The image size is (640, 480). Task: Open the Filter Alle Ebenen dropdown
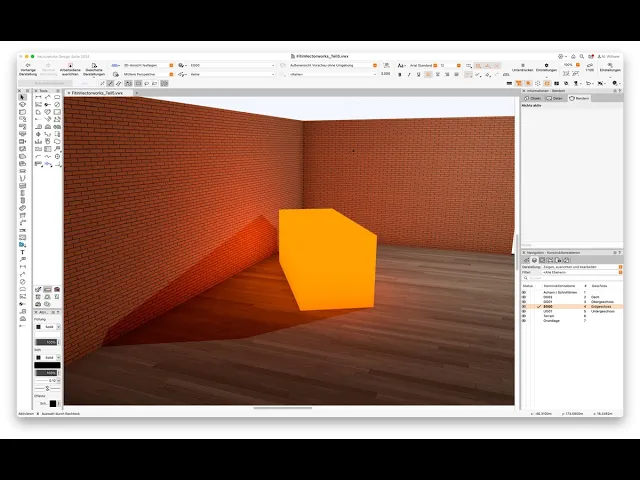pyautogui.click(x=582, y=272)
